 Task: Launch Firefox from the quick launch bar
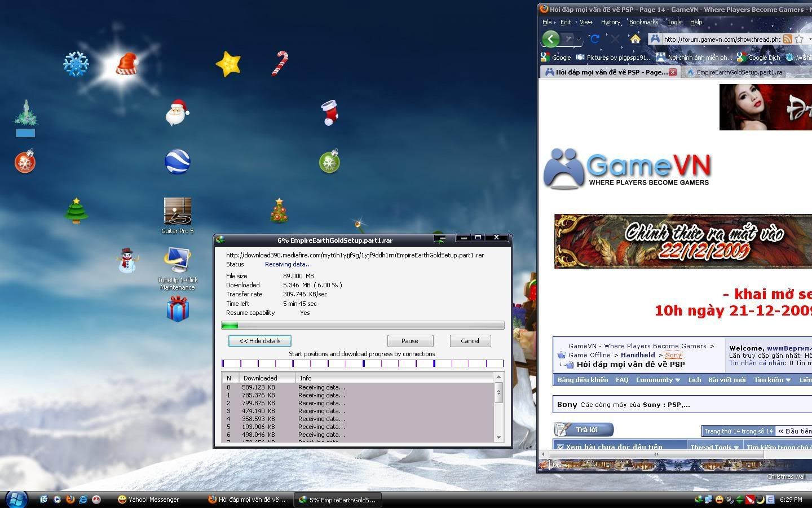click(70, 500)
